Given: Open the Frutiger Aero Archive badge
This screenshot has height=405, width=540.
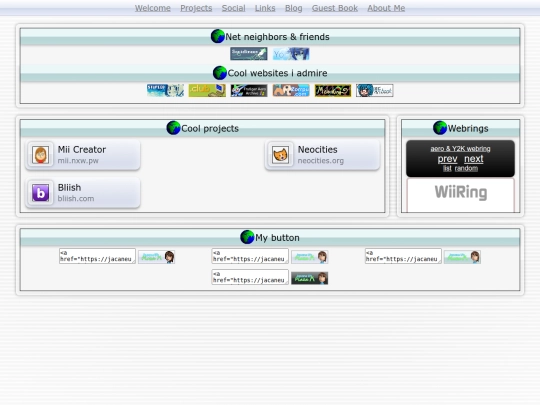Looking at the screenshot, I should click(249, 91).
